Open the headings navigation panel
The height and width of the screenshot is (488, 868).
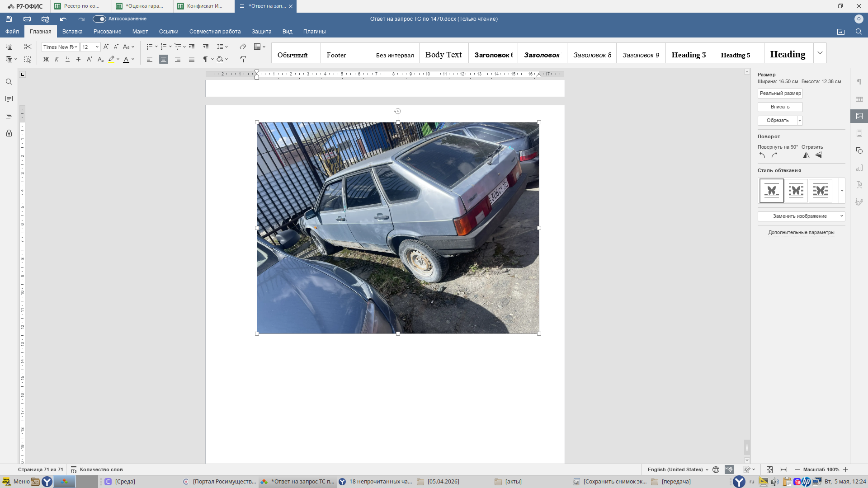(9, 116)
